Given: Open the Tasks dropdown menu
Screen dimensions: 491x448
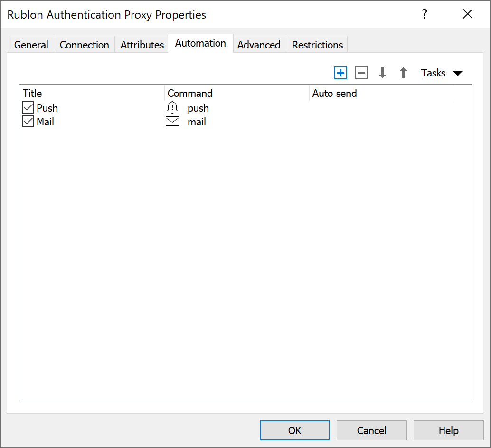Looking at the screenshot, I should tap(441, 73).
